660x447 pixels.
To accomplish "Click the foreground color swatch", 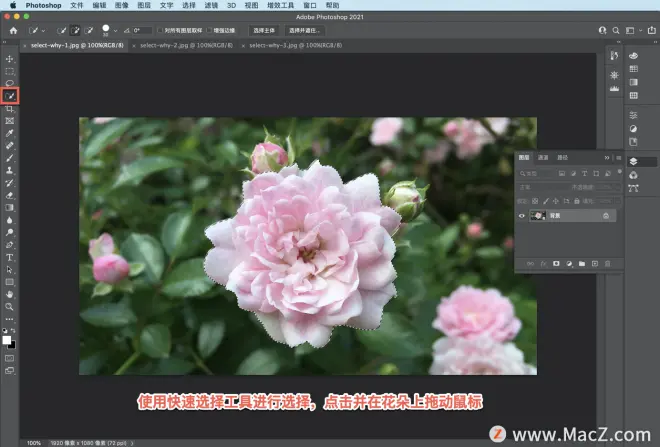I will tap(7, 340).
